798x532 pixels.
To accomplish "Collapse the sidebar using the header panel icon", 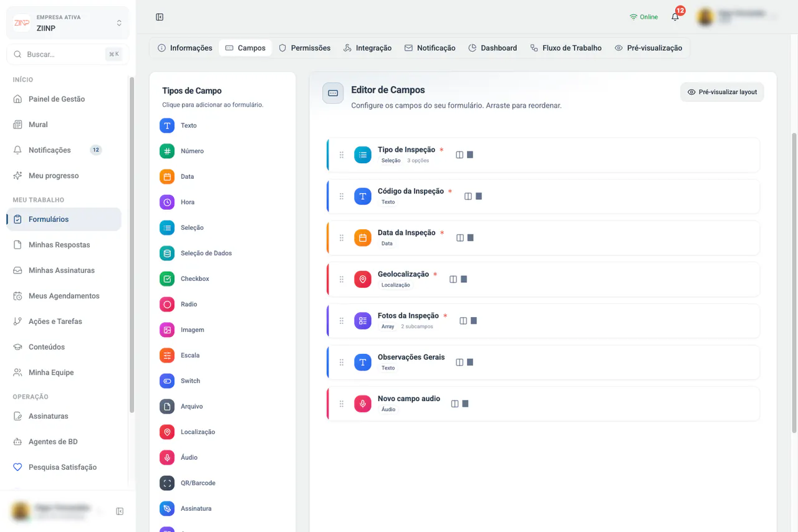I will coord(160,17).
